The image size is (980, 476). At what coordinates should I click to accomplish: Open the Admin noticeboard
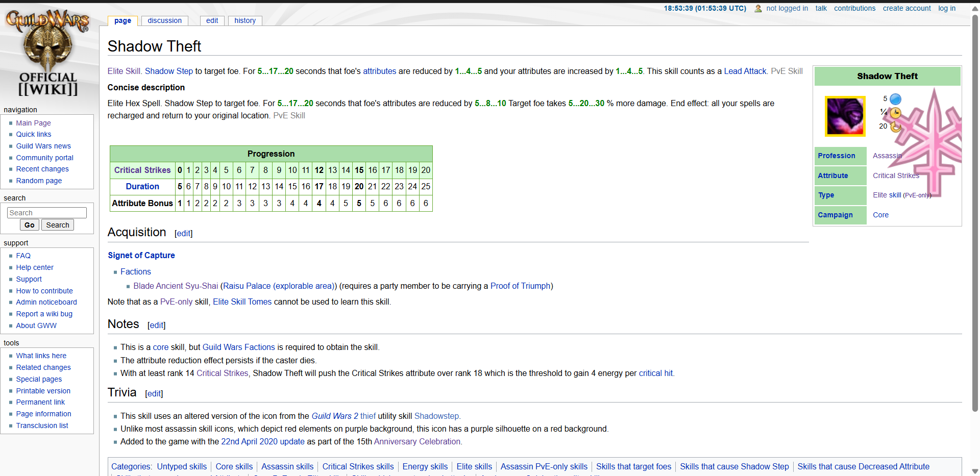46,302
